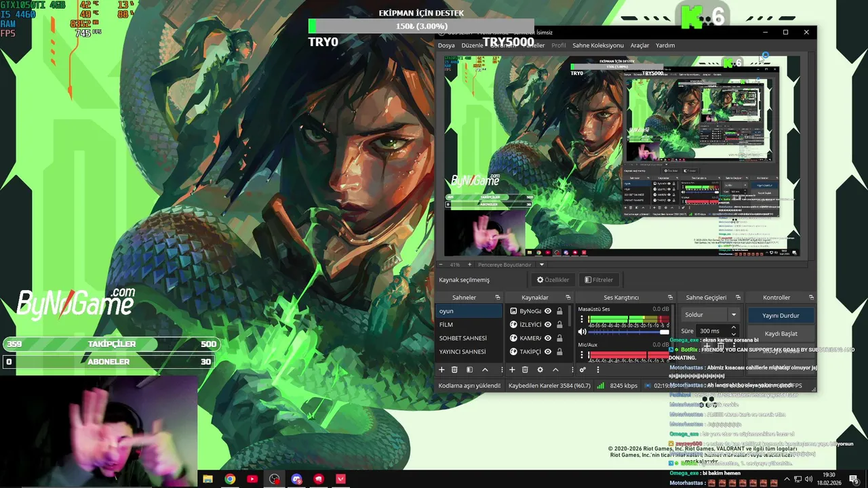The width and height of the screenshot is (868, 488).
Task: Open the Düzenle menu
Action: tap(472, 45)
